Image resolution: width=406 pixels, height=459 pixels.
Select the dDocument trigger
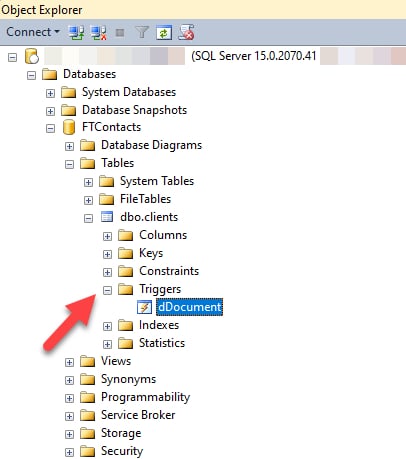coord(189,307)
